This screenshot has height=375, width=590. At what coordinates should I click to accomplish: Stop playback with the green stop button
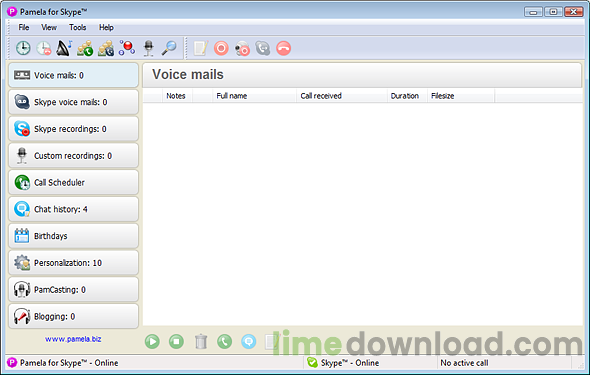coord(176,342)
